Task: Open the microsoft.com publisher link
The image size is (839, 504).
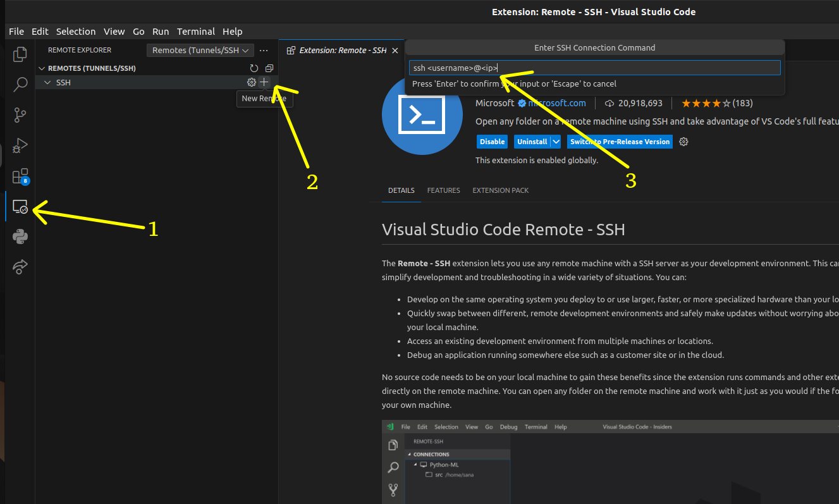Action: coord(557,103)
